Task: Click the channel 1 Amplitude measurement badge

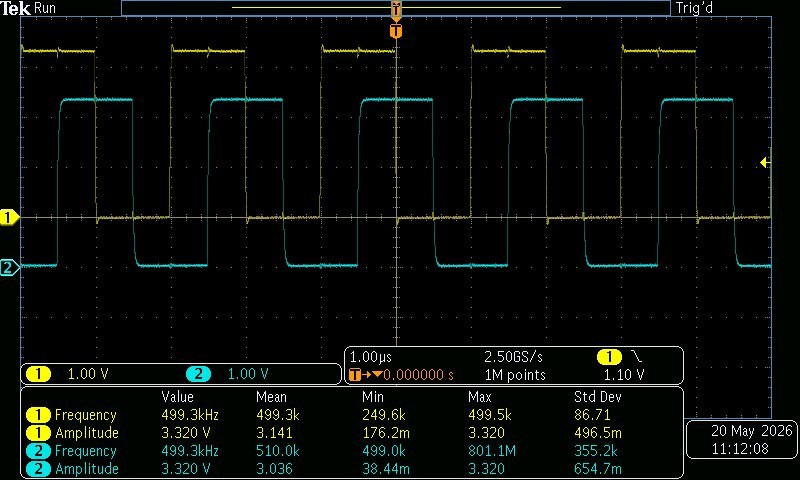Action: 38,433
